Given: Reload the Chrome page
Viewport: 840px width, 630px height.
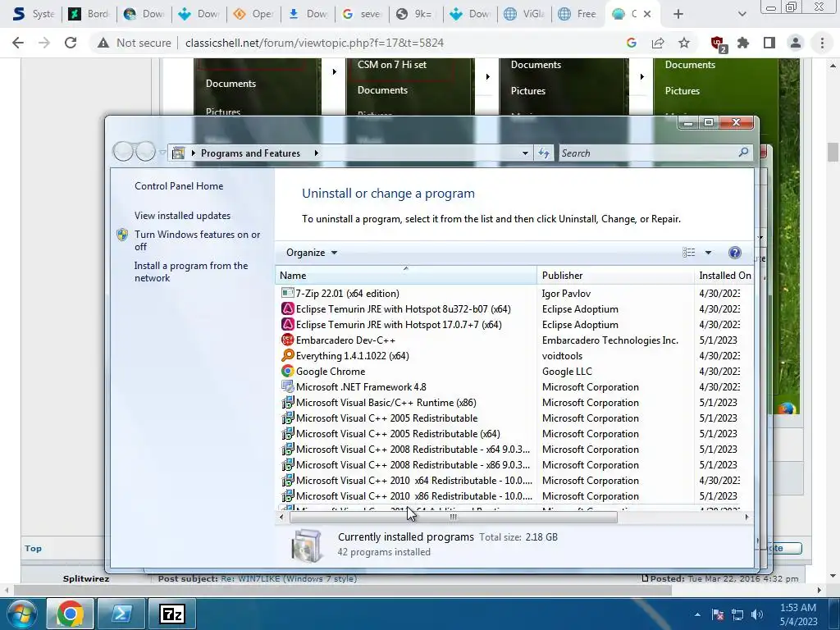Looking at the screenshot, I should 71,43.
